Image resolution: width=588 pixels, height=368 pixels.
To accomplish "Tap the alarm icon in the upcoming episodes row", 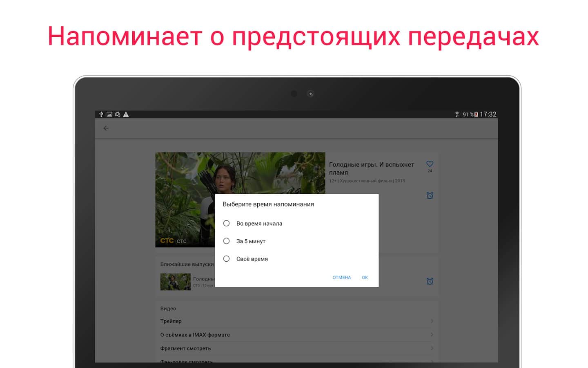I will tap(430, 281).
